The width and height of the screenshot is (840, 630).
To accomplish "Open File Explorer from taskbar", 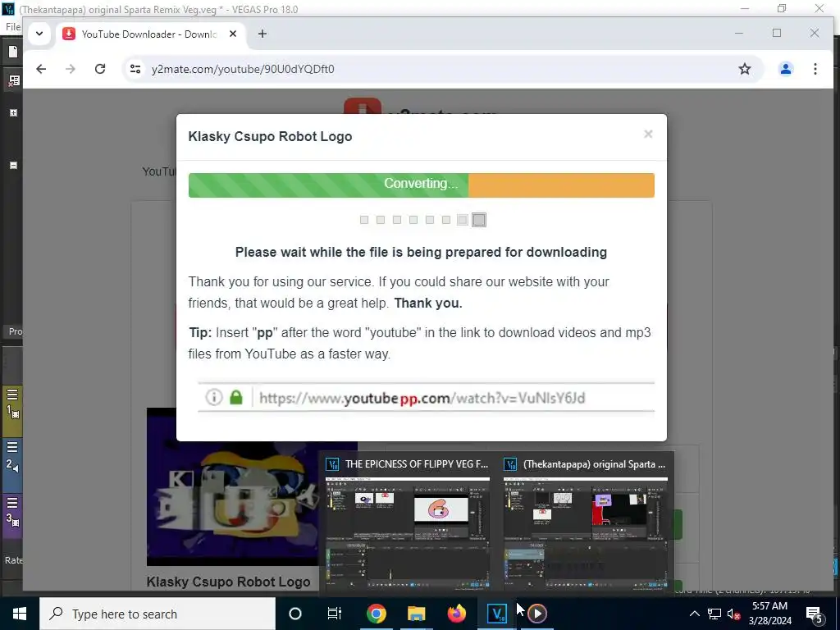I will point(416,614).
